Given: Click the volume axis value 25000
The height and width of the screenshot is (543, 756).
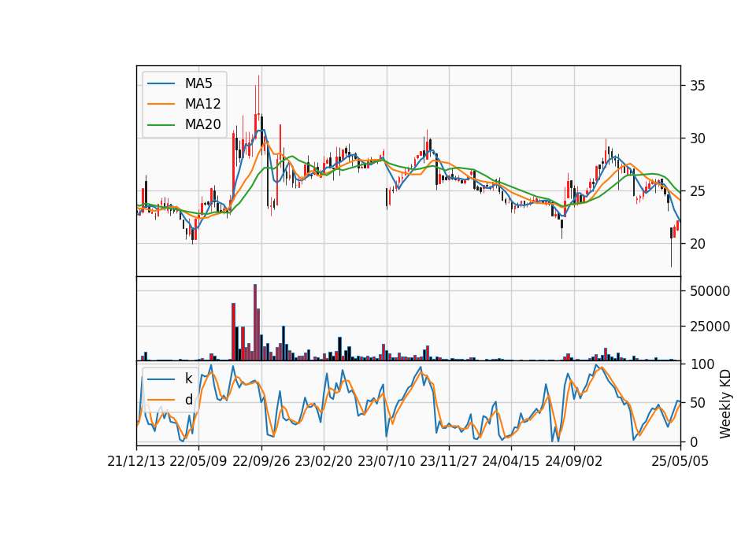Looking at the screenshot, I should click(710, 326).
